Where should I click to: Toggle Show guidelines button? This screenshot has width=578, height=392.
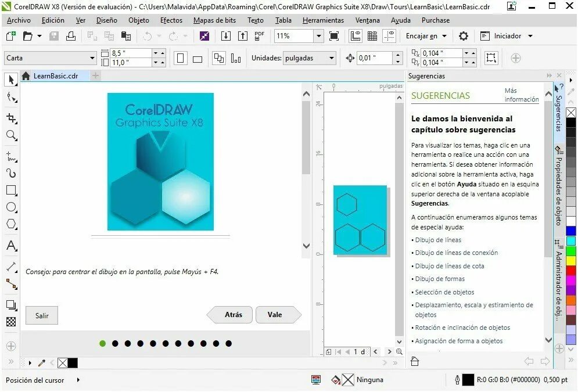389,36
